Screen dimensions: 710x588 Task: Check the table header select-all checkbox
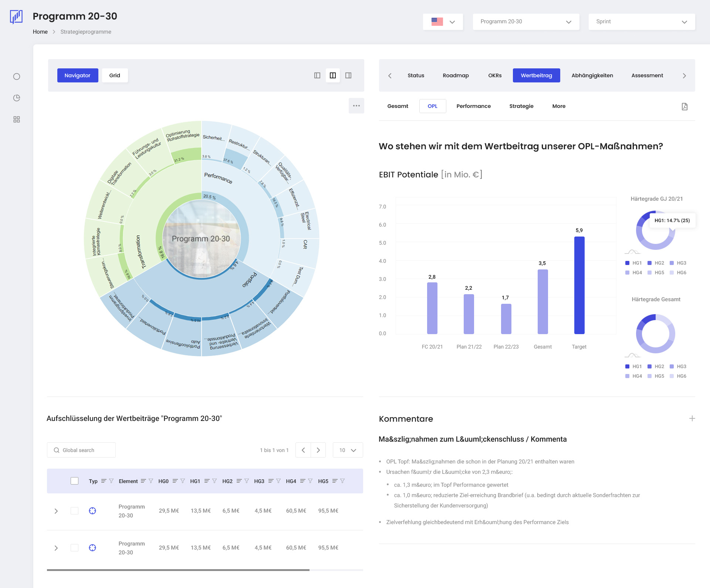click(74, 481)
